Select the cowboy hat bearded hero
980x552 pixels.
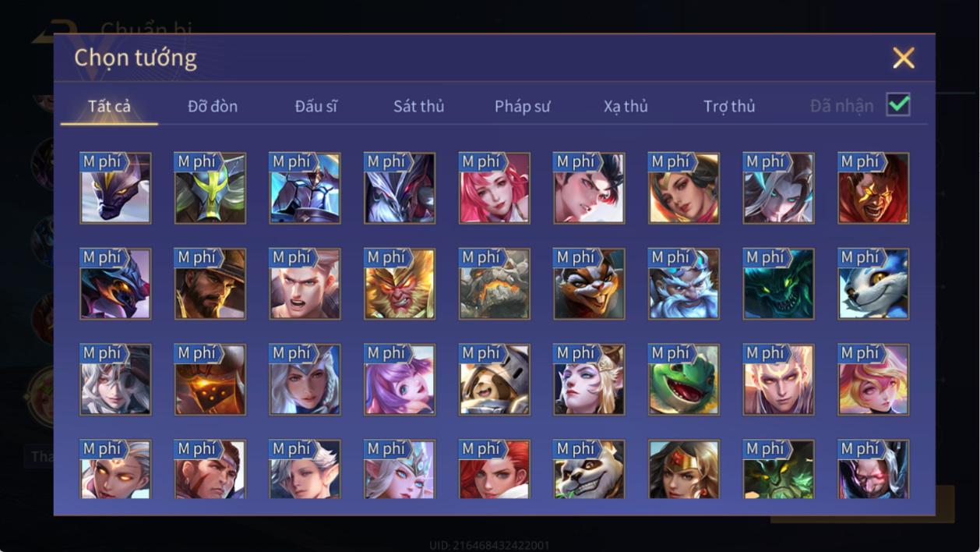[x=210, y=284]
